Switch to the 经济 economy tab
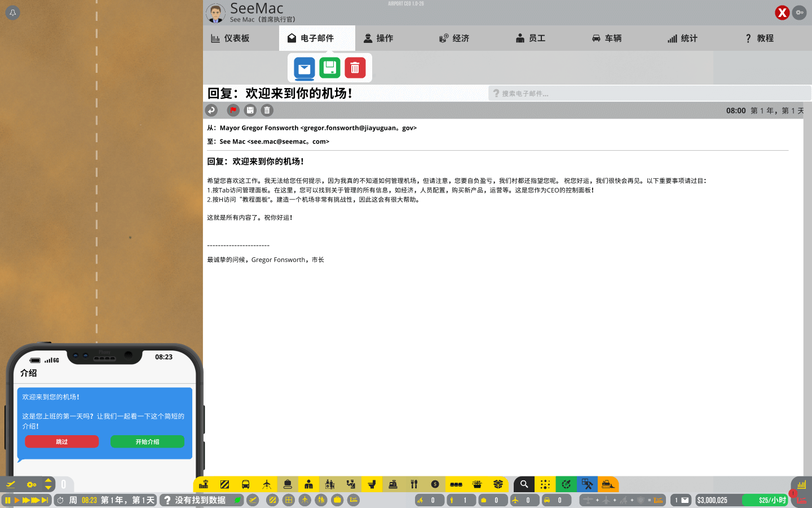The width and height of the screenshot is (812, 508). [454, 38]
